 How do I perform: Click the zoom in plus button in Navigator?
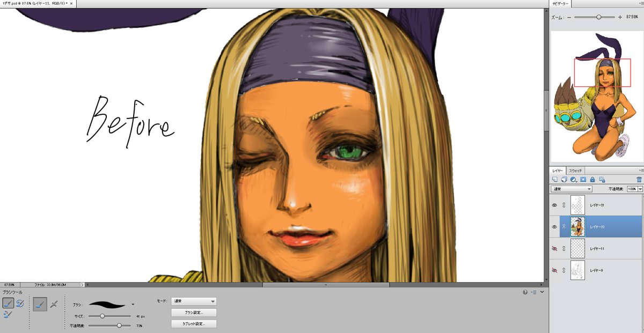[620, 17]
